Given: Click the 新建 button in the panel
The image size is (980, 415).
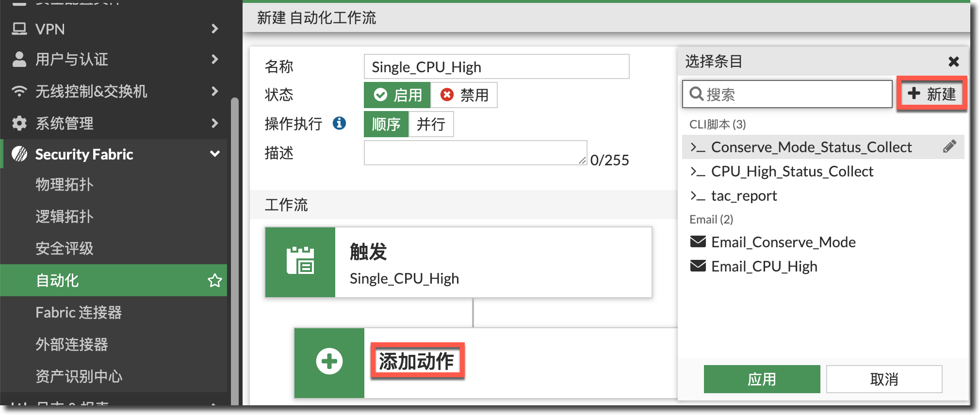Looking at the screenshot, I should pyautogui.click(x=931, y=94).
